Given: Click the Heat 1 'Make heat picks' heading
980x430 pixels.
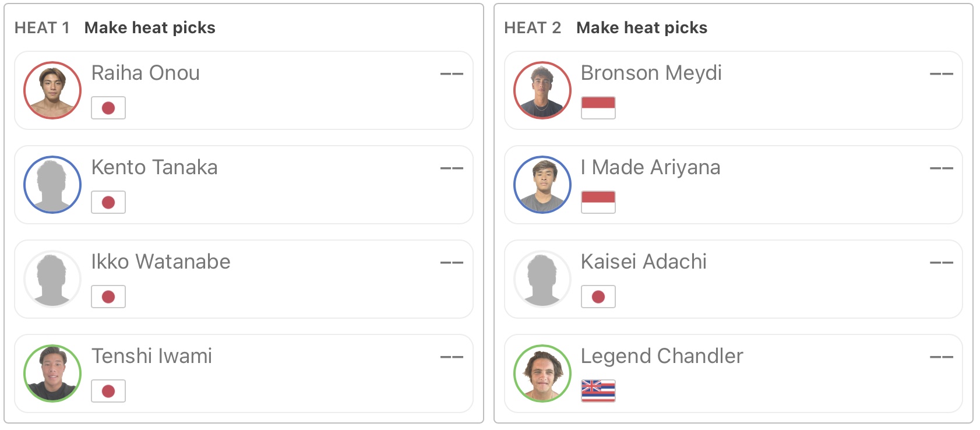Looking at the screenshot, I should pos(150,27).
